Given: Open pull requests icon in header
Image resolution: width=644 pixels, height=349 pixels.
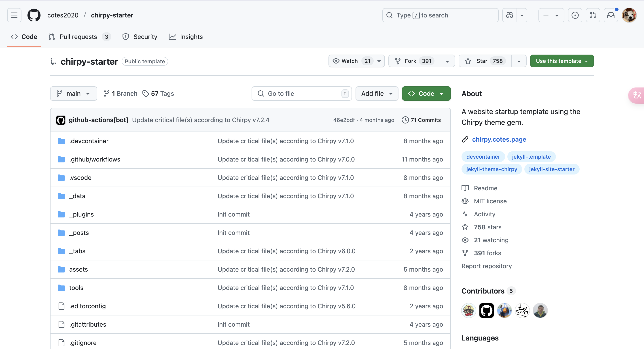Looking at the screenshot, I should pyautogui.click(x=593, y=15).
